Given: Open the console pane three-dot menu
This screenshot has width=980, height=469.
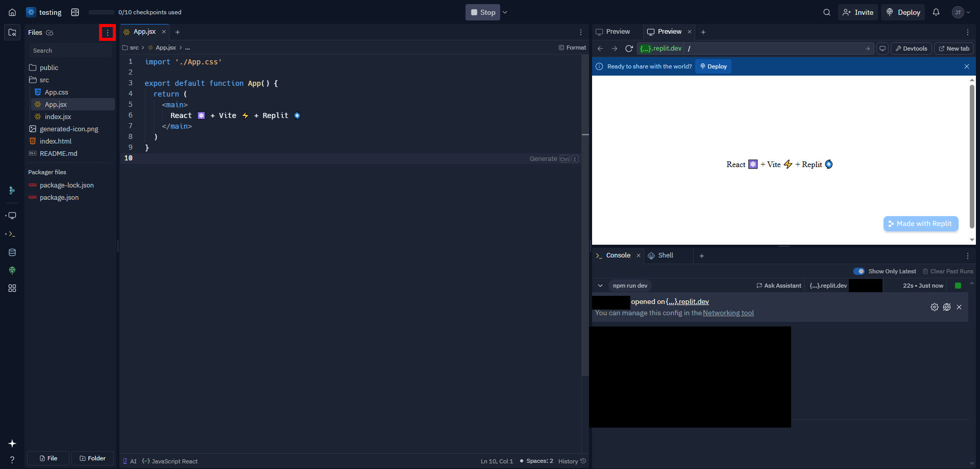Looking at the screenshot, I should 968,256.
